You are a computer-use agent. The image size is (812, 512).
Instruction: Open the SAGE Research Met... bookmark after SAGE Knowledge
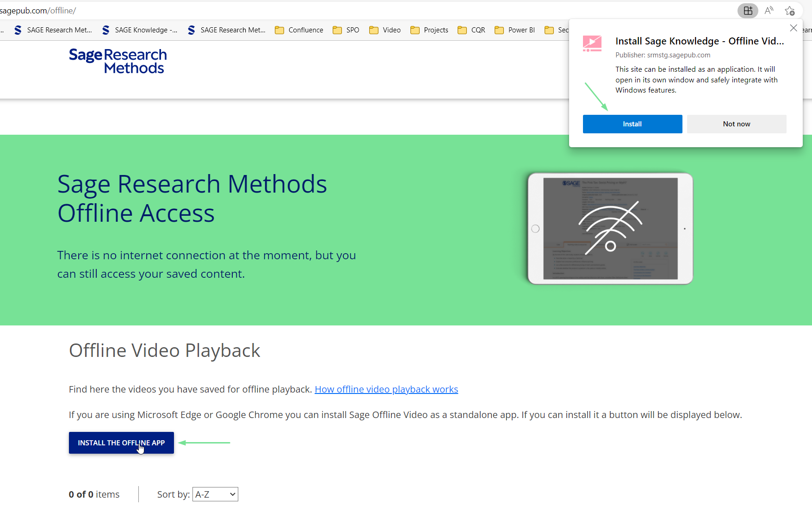tap(227, 30)
